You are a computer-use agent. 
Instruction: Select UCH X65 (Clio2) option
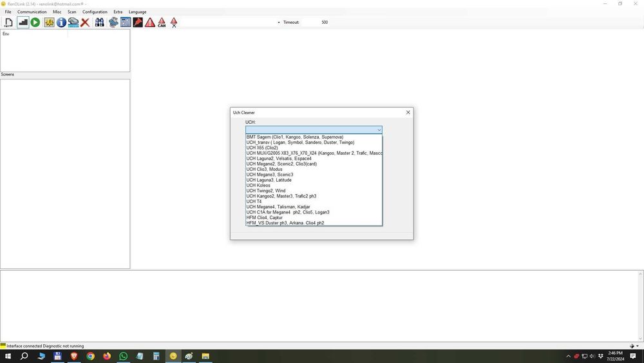pyautogui.click(x=314, y=148)
